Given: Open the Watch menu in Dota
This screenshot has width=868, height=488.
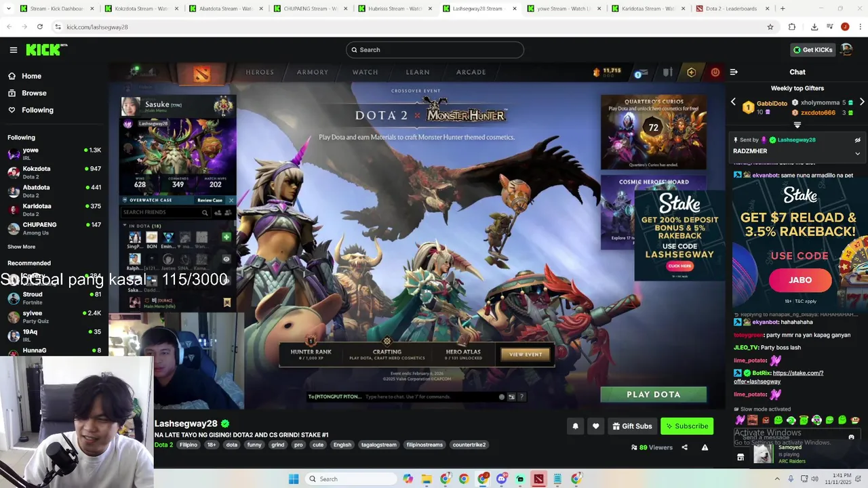Looking at the screenshot, I should [365, 72].
